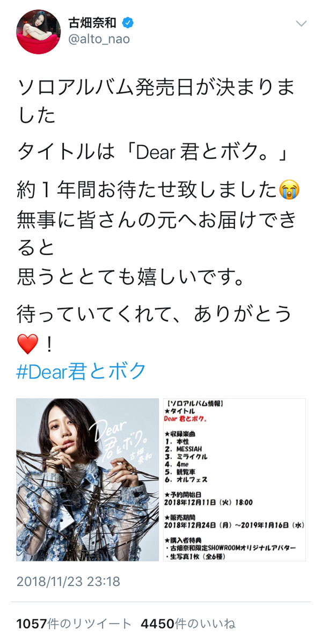Show the 1057 retweets list

(74, 624)
